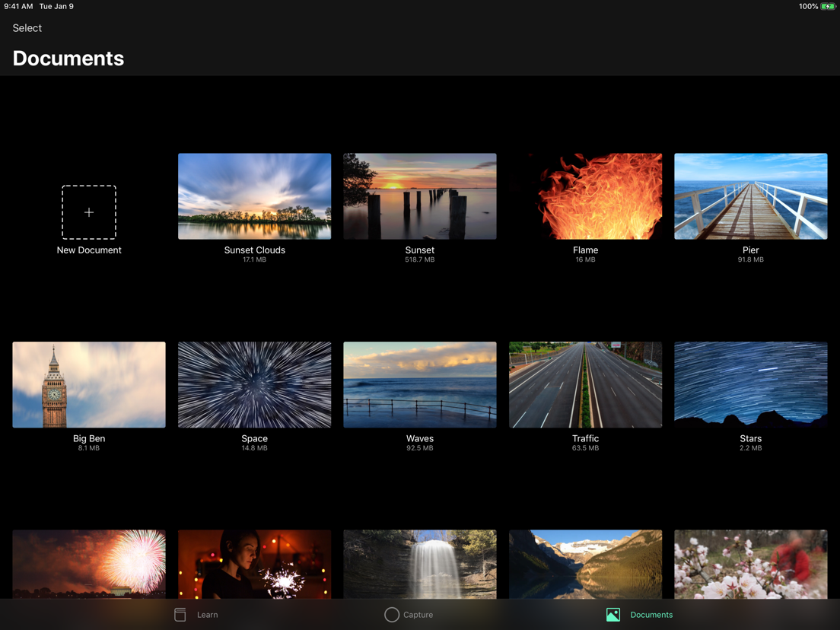840x630 pixels.
Task: Open the Pier document thumbnail
Action: point(750,196)
